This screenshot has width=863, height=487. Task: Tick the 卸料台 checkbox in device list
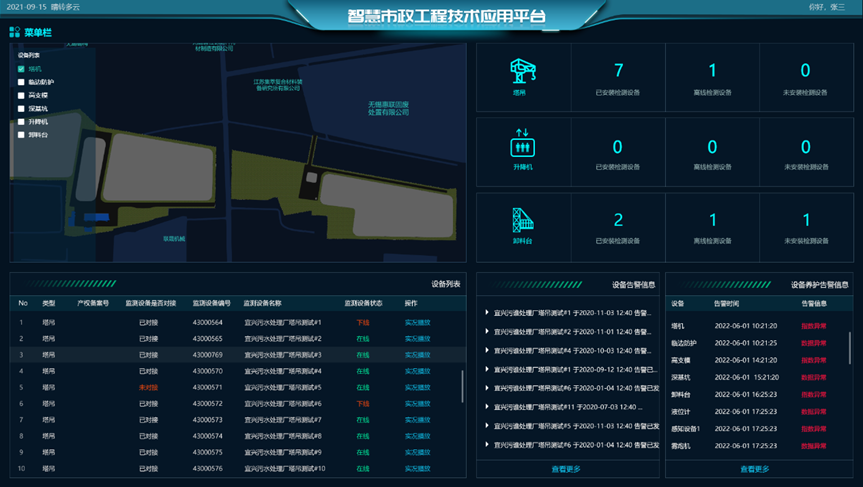tap(22, 134)
